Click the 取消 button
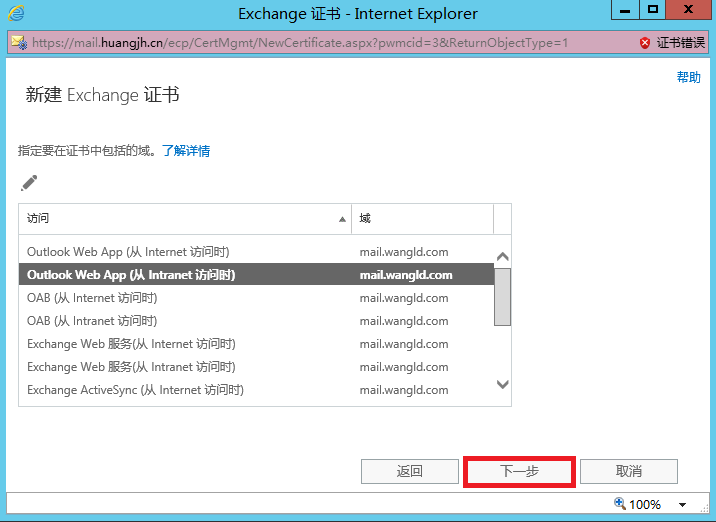716x522 pixels. pos(629,471)
